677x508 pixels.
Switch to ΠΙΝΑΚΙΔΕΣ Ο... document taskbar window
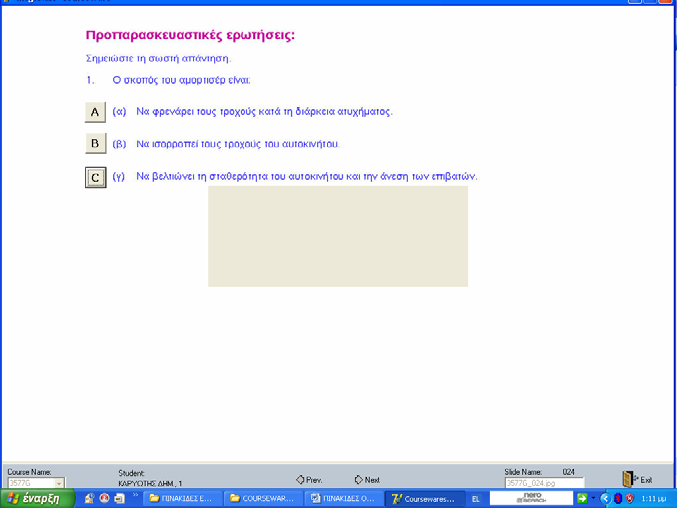pos(344,499)
